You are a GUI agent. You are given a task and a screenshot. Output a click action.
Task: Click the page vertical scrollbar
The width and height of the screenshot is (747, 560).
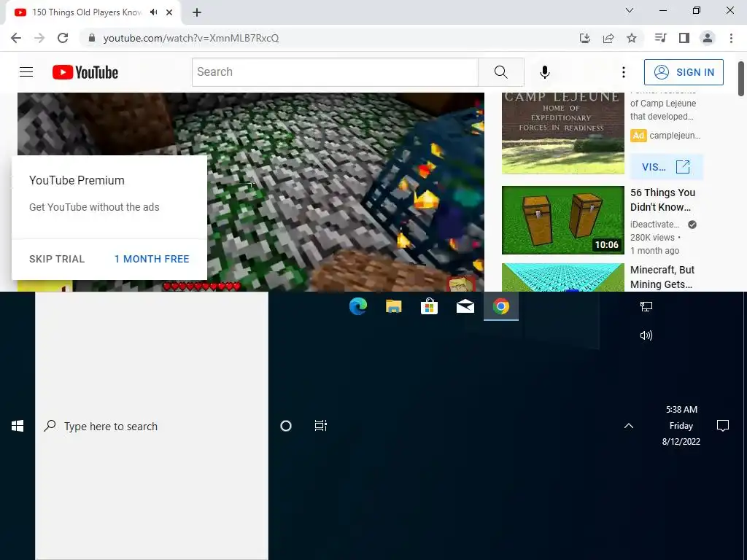click(741, 79)
